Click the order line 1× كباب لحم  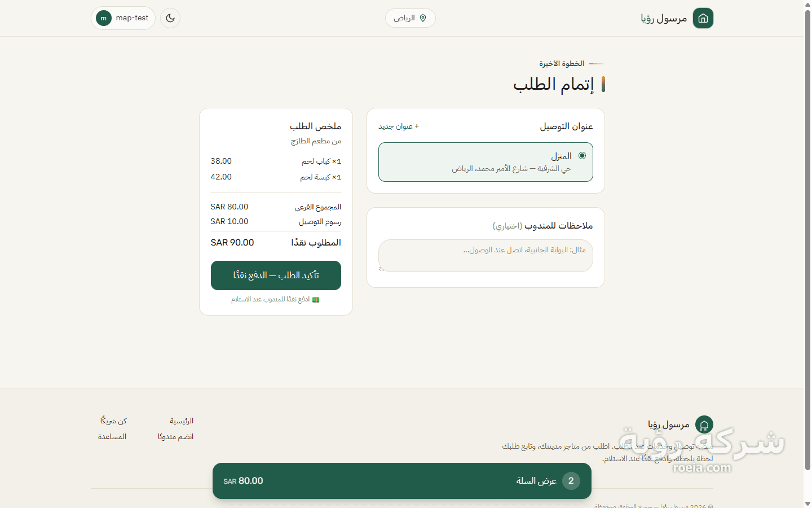tap(321, 161)
